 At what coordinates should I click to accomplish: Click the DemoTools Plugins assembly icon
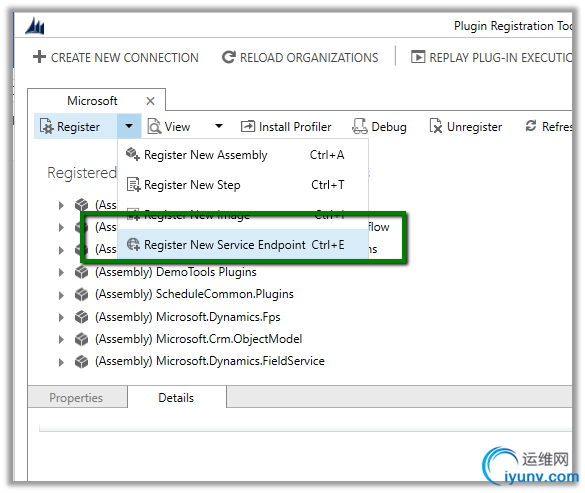[x=81, y=272]
